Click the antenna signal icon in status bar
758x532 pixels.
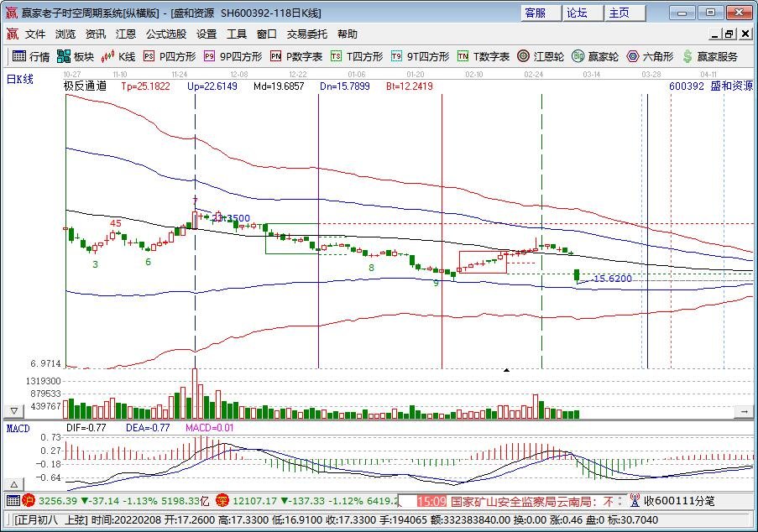coord(635,501)
